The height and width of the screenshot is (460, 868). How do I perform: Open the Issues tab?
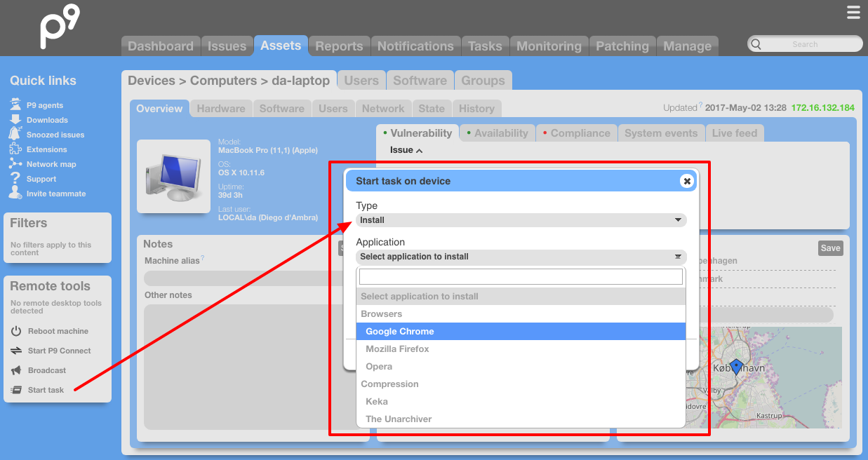tap(227, 46)
